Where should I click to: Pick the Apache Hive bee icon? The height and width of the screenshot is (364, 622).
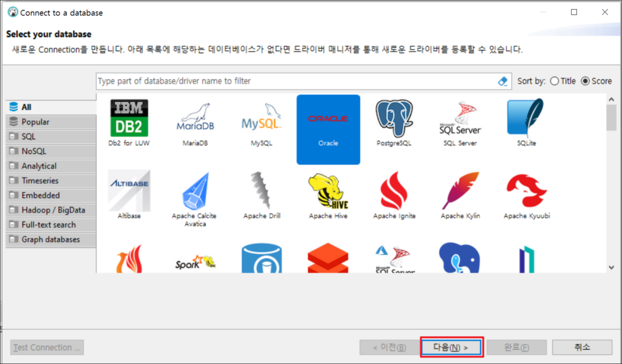coord(328,190)
